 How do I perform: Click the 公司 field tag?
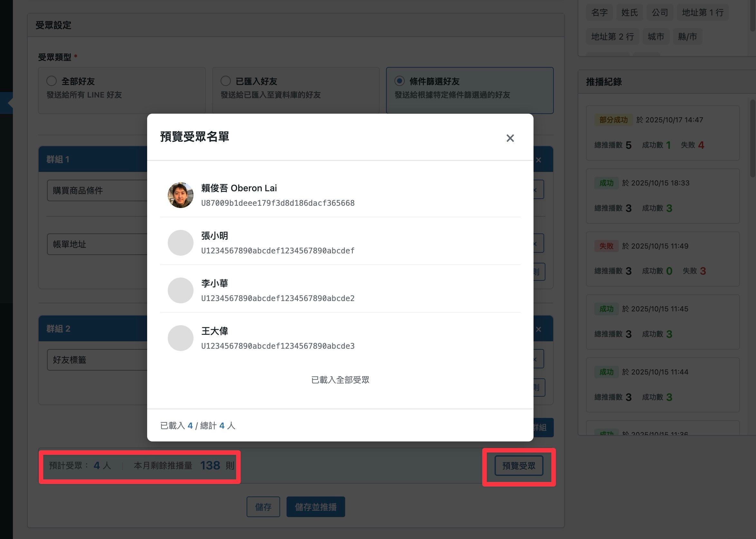click(660, 13)
